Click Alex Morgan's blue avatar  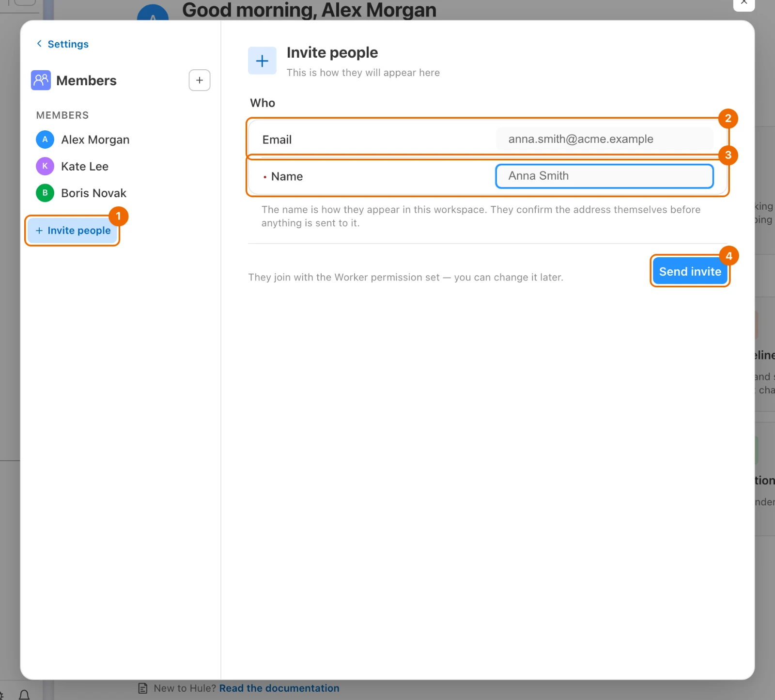click(45, 140)
